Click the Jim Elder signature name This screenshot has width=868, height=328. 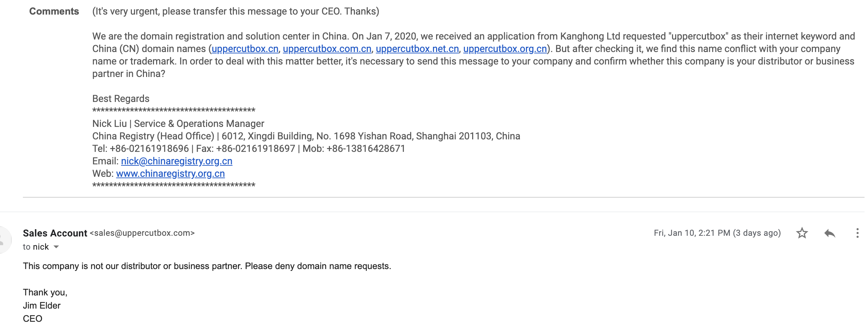pos(42,305)
